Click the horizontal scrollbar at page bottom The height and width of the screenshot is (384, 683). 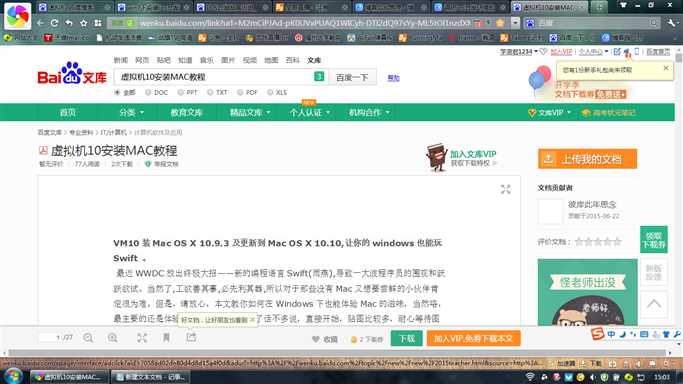338,353
